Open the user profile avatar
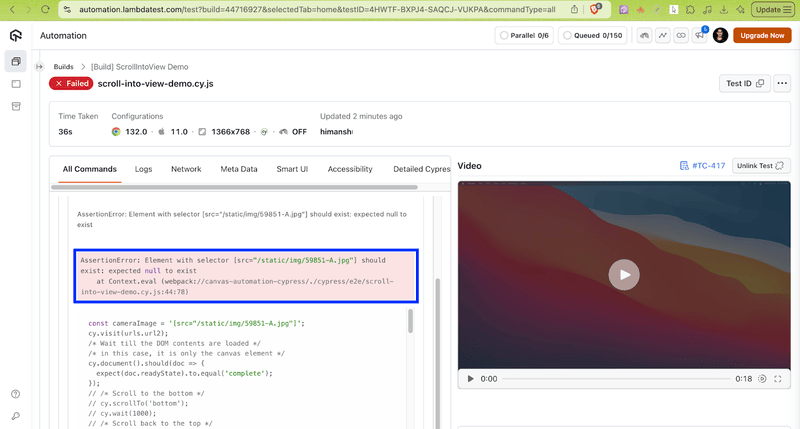 click(x=720, y=35)
